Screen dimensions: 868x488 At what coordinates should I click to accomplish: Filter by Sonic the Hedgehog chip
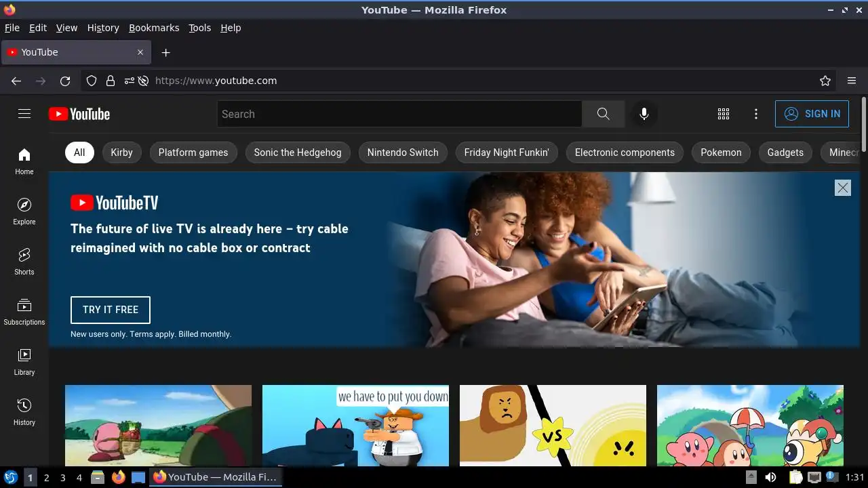[x=298, y=152]
